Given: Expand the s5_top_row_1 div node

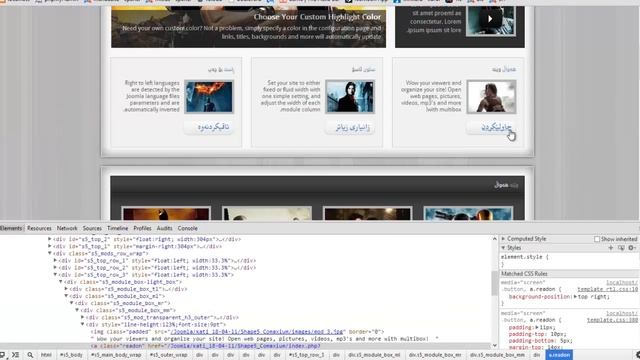Looking at the screenshot, I should pos(55,260).
